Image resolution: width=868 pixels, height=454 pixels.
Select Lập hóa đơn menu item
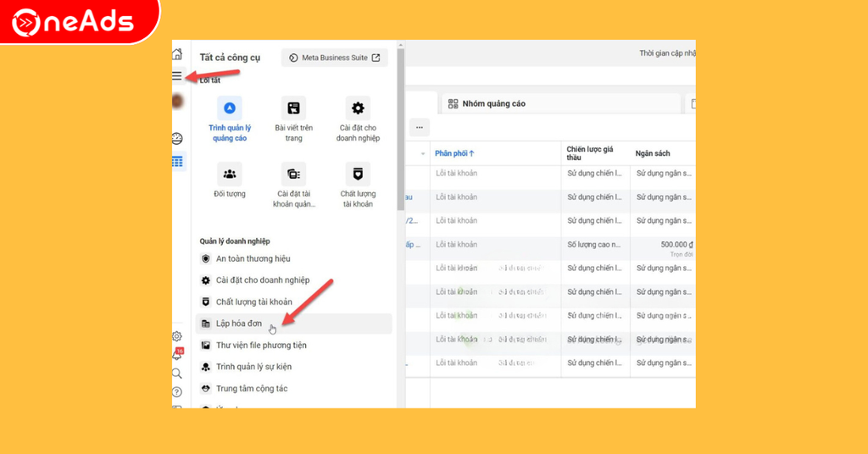[239, 324]
